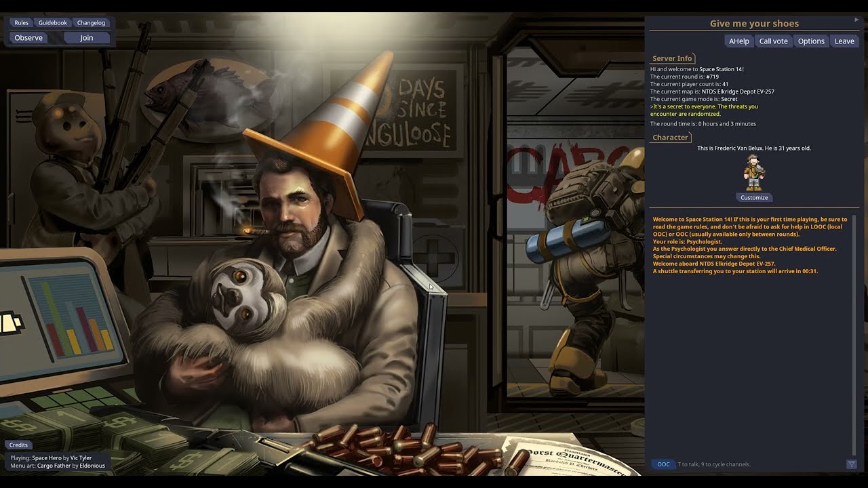
Task: Click the Frederic Van Belux character sprite
Action: (753, 172)
